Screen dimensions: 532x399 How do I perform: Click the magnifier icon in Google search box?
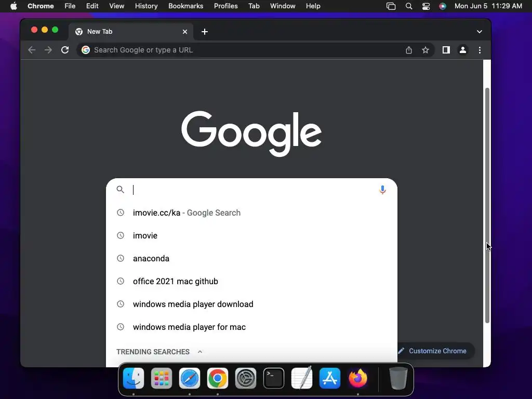(x=120, y=189)
